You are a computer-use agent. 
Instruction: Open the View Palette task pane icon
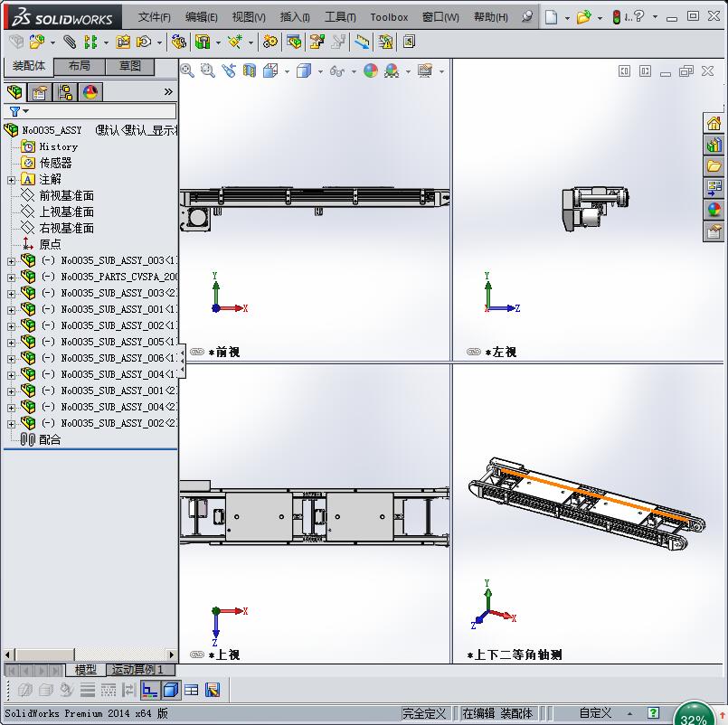pos(714,187)
